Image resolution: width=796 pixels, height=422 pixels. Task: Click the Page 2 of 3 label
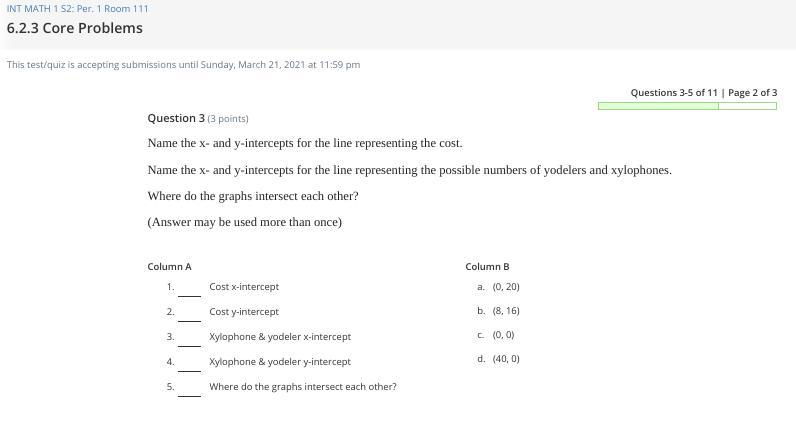752,92
